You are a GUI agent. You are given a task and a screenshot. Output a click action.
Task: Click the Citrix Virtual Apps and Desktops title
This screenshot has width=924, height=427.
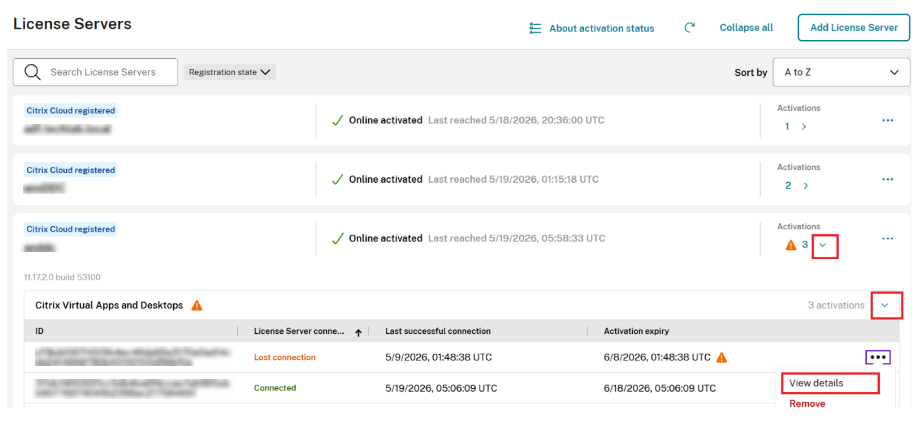pyautogui.click(x=109, y=306)
